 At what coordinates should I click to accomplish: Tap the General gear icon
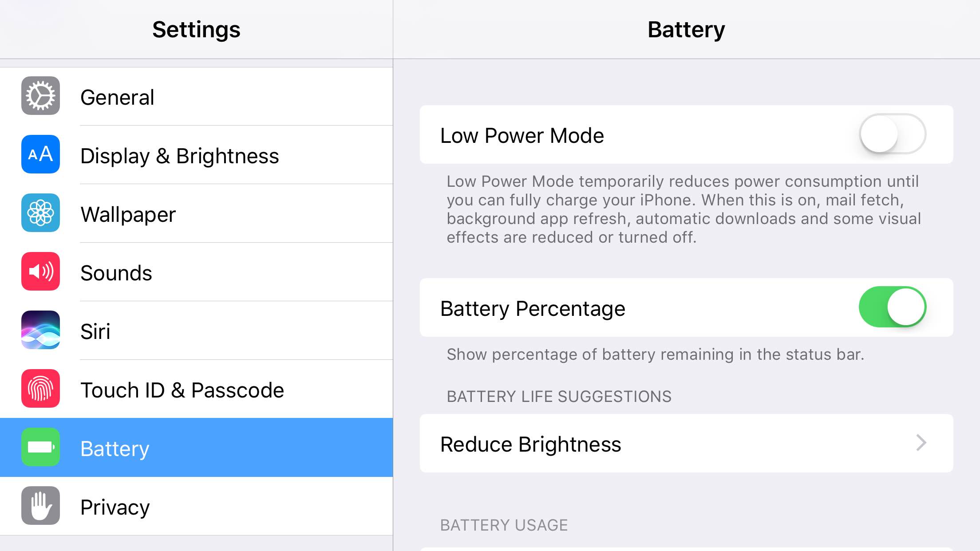pyautogui.click(x=40, y=96)
